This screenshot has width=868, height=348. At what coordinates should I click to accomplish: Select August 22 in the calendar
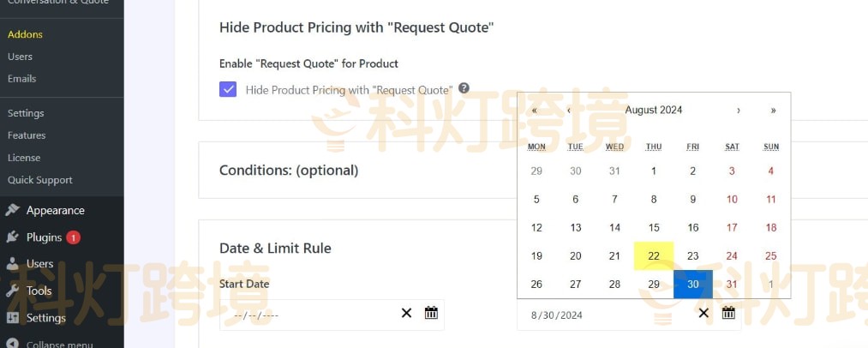point(654,255)
